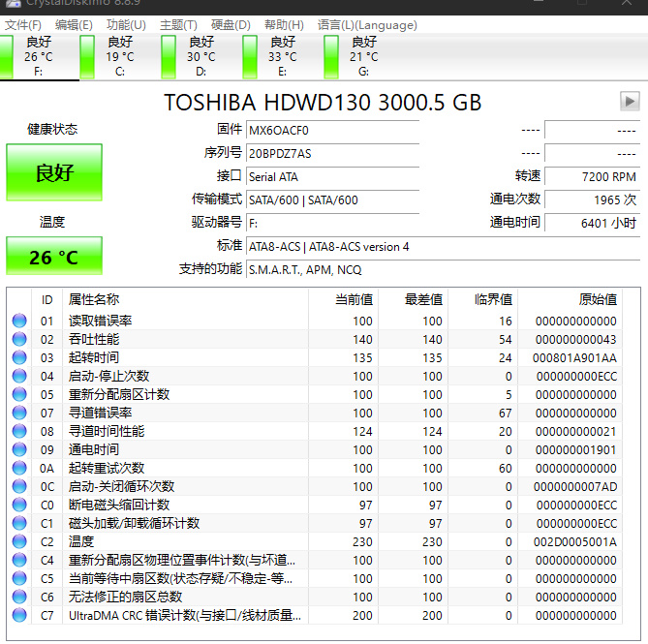
Task: Open the 功能(U) menu
Action: click(126, 25)
